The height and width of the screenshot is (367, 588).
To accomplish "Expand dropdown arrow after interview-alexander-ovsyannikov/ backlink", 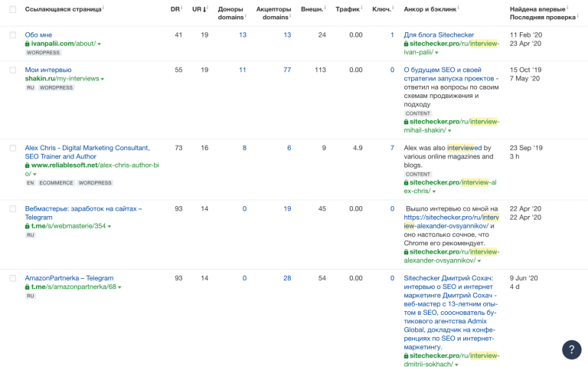I will pos(479,261).
